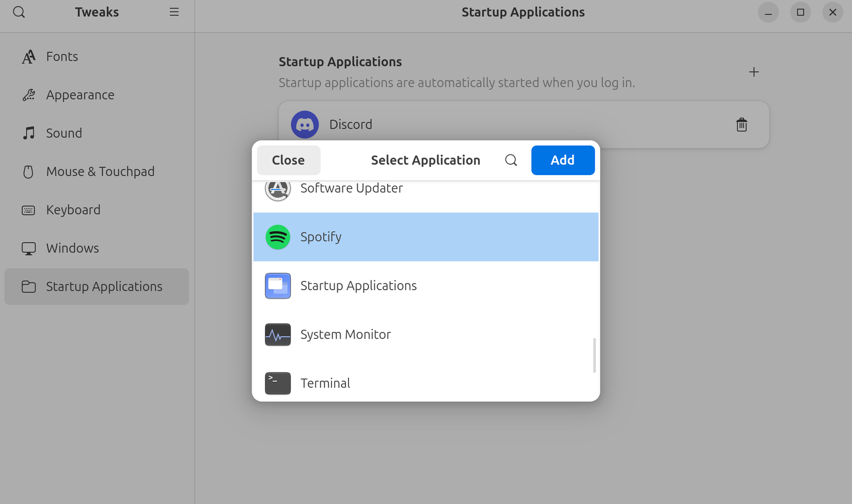Viewport: 852px width, 504px height.
Task: Click the Discord icon in startup list
Action: pos(305,124)
